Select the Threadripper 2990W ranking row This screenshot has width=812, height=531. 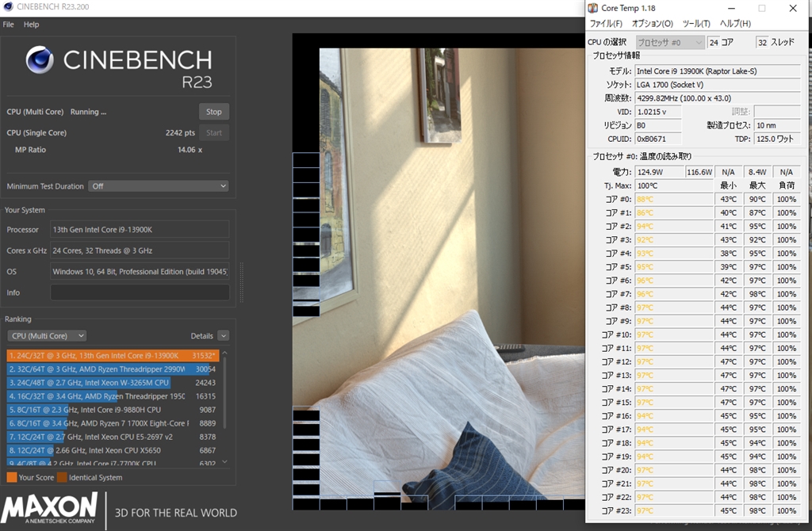[113, 369]
